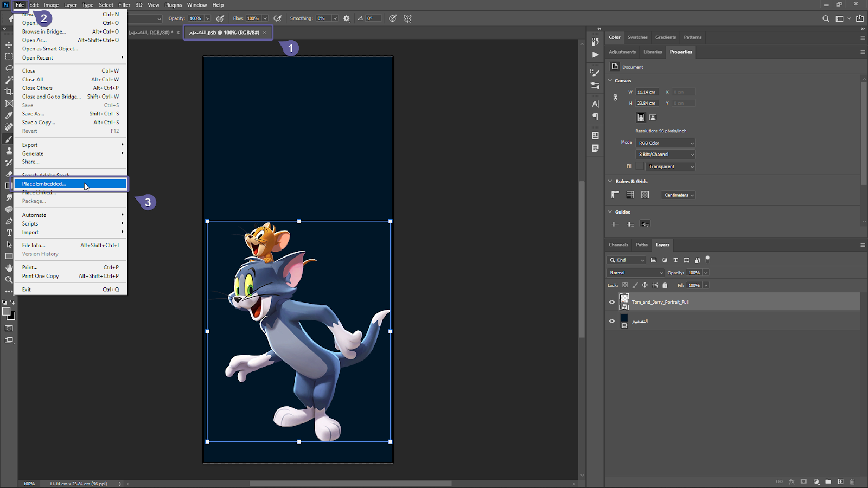Filter layers by adjustment layers icon
This screenshot has height=488, width=868.
point(665,260)
